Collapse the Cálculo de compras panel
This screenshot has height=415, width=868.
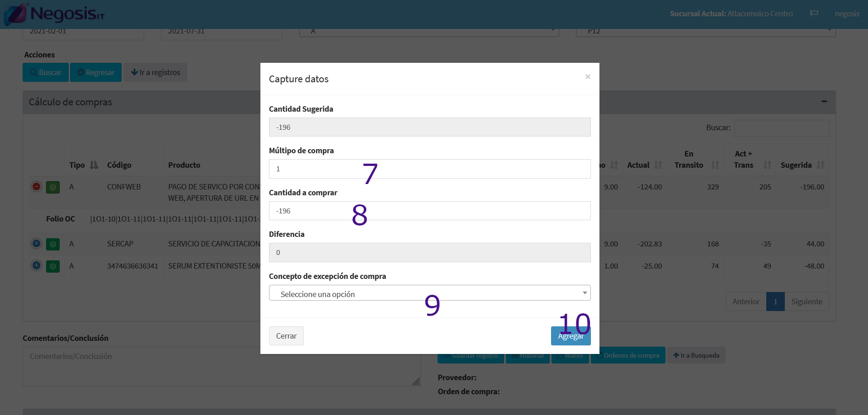click(x=824, y=102)
